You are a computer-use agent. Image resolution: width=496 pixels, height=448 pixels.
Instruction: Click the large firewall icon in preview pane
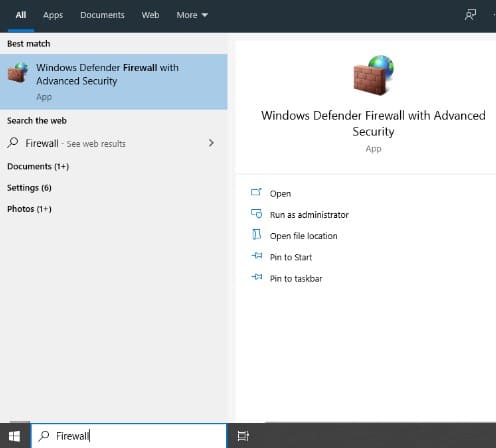click(x=373, y=75)
